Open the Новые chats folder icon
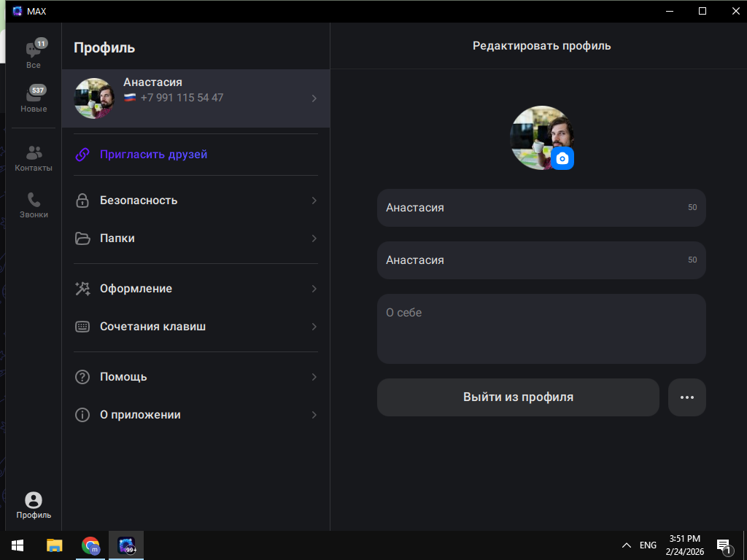 [34, 93]
